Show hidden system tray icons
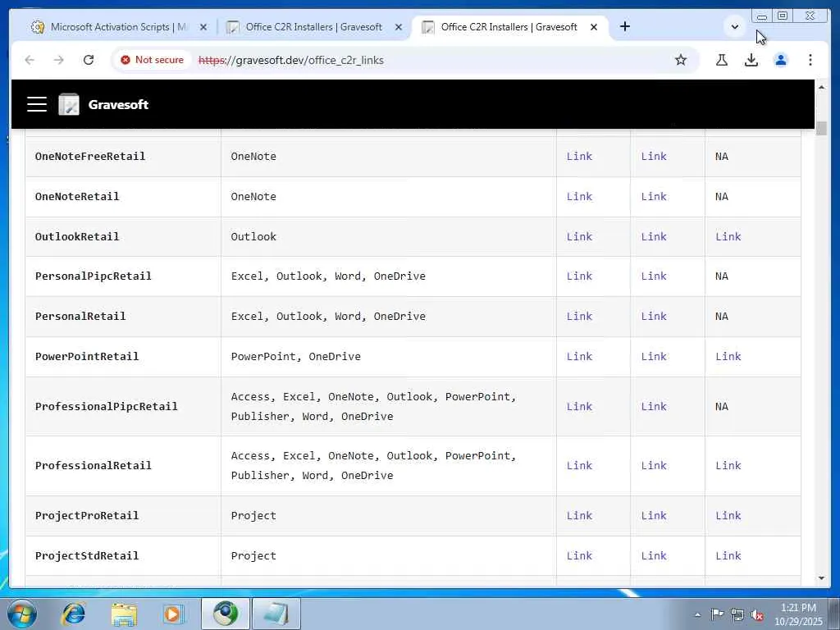The image size is (840, 630). 697,614
